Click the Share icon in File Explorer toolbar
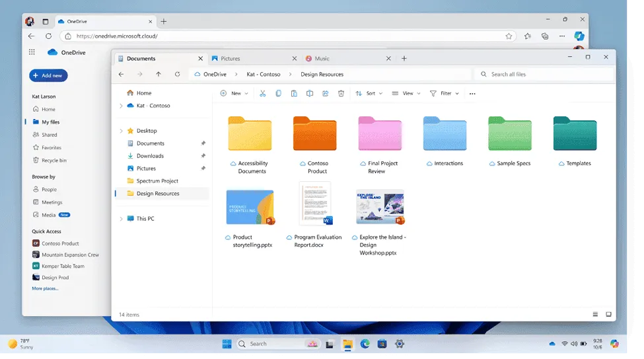Screen dimensions: 644x359 [x=325, y=93]
